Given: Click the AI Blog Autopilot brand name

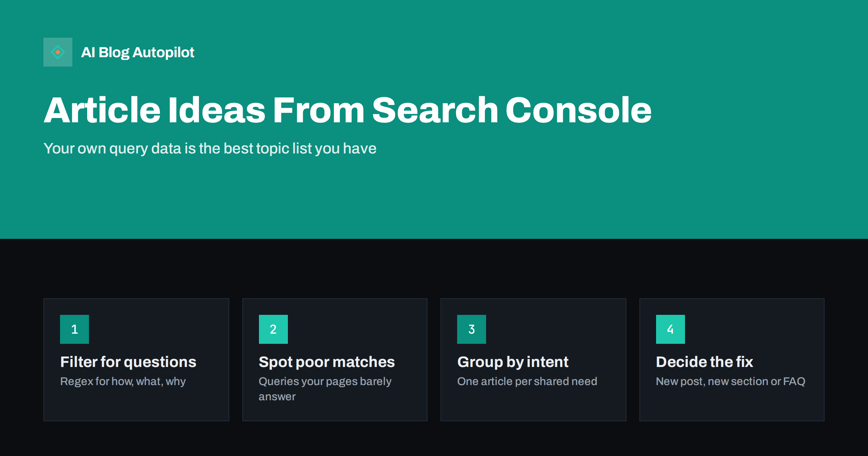Looking at the screenshot, I should coord(137,52).
